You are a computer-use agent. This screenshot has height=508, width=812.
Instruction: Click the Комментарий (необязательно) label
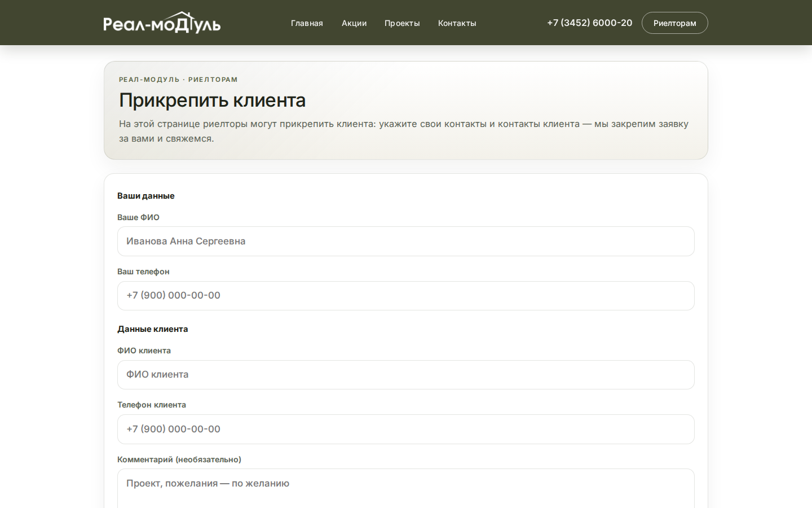coord(179,459)
